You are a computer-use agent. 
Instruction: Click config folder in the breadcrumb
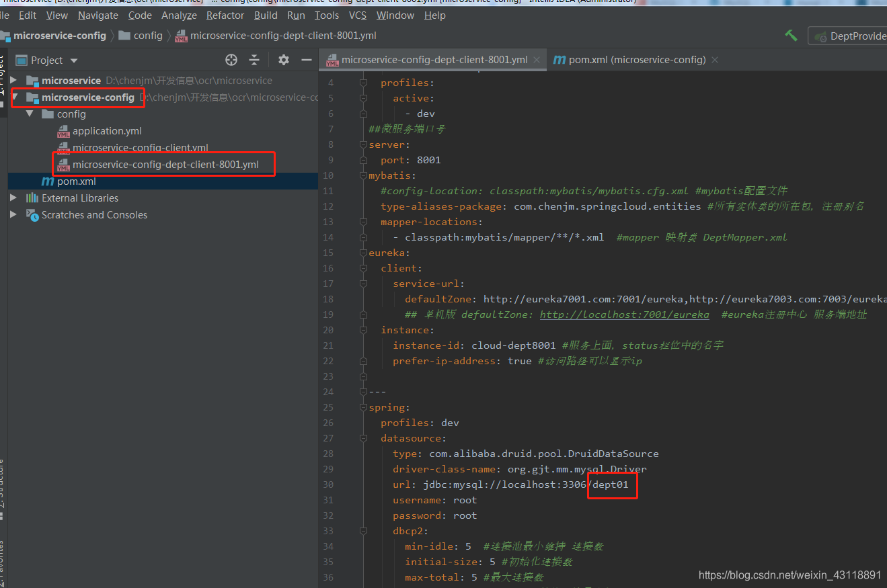tap(148, 36)
